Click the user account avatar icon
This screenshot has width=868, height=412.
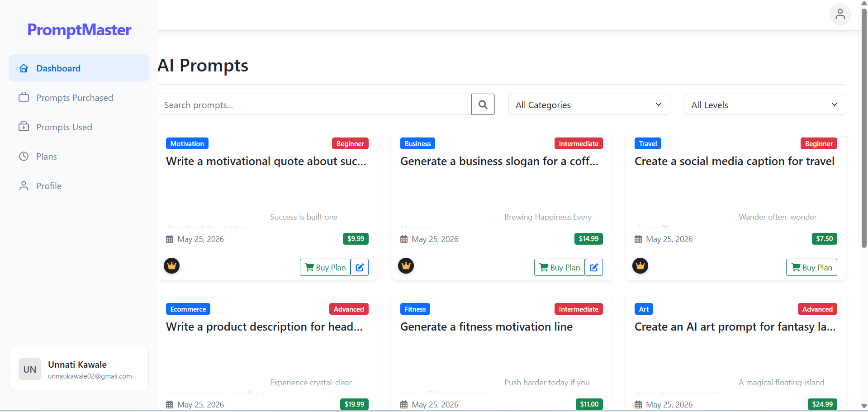(840, 14)
